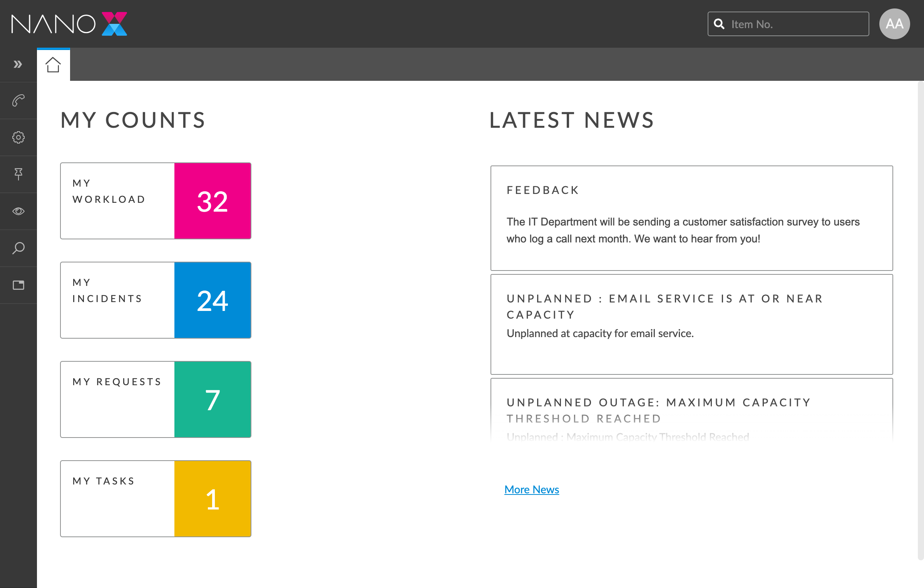Open the My Requests card
Screen dimensions: 924x588
(x=156, y=399)
